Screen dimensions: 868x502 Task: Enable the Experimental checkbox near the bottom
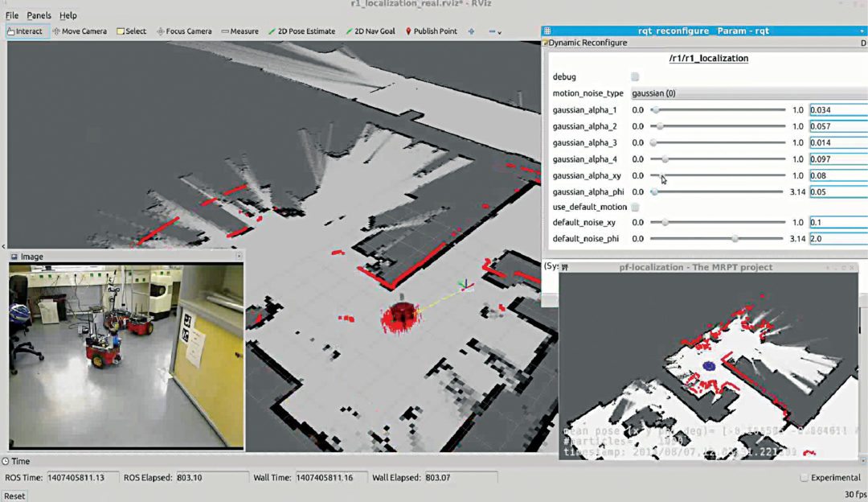coord(804,477)
